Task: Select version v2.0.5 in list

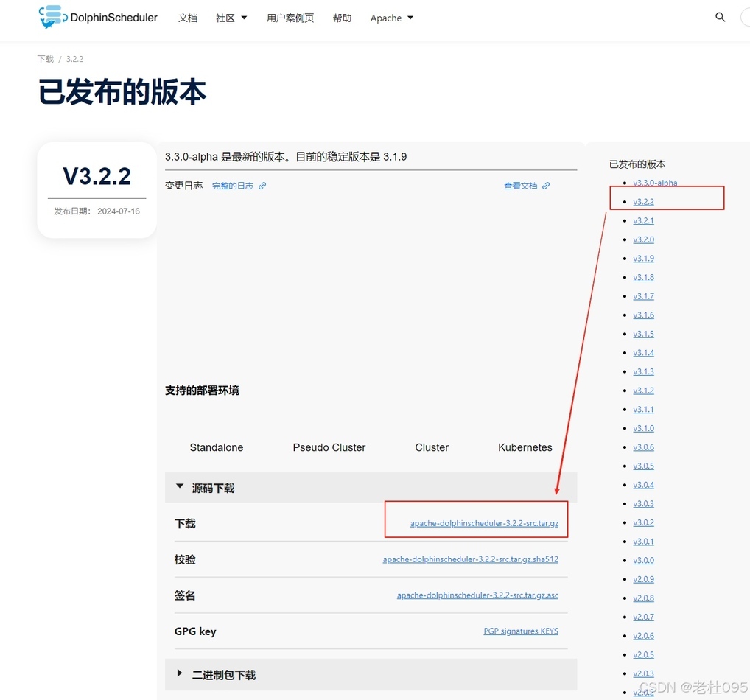Action: pyautogui.click(x=643, y=654)
